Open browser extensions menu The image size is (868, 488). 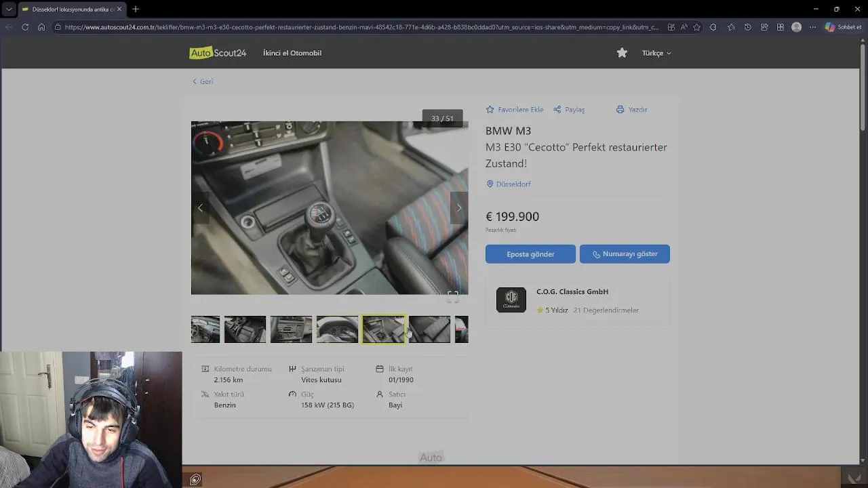[x=713, y=27]
